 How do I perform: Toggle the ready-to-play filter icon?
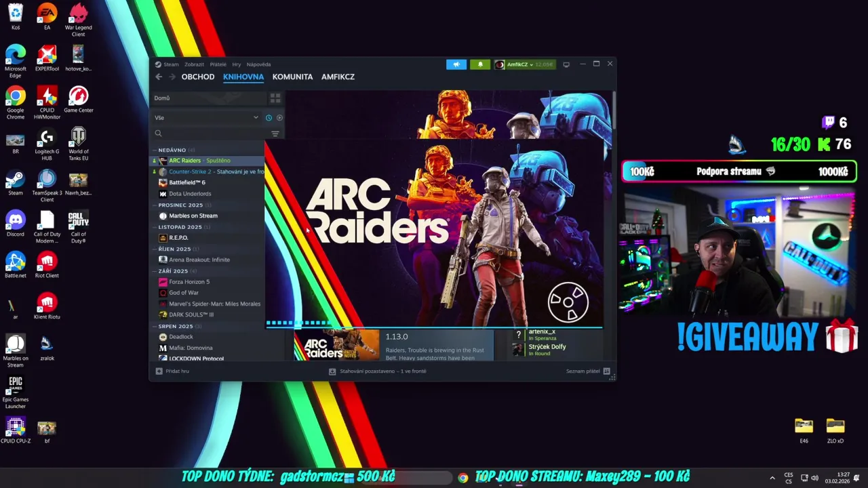click(279, 118)
